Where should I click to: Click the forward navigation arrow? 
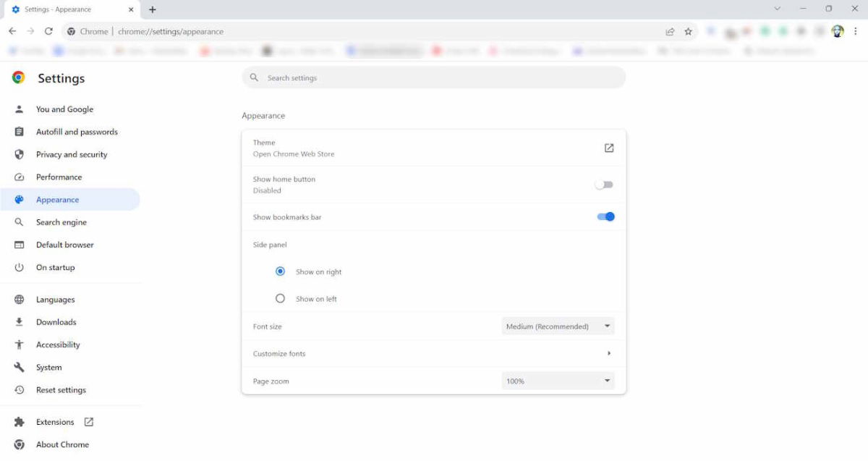[x=30, y=31]
